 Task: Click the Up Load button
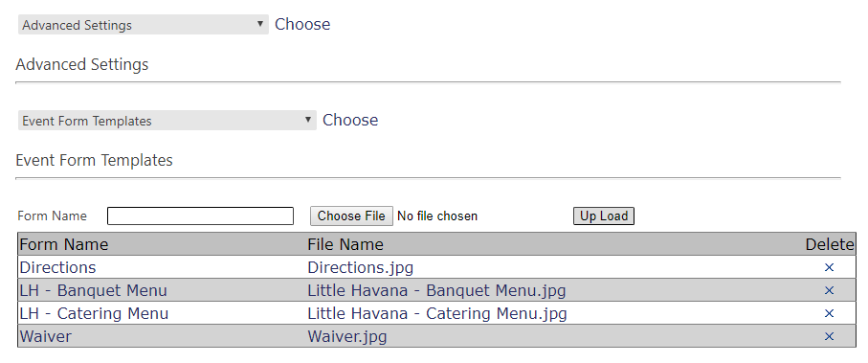604,216
